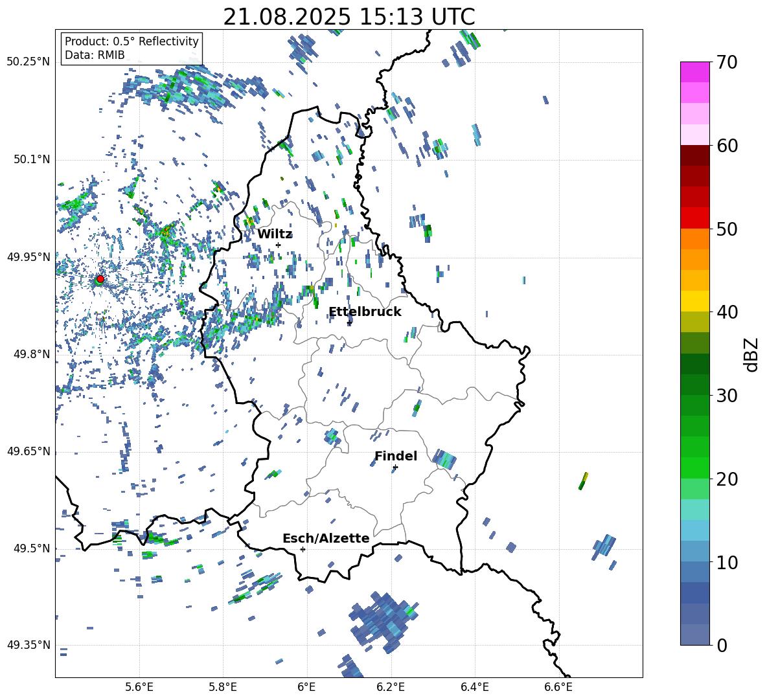The height and width of the screenshot is (700, 767).
Task: Click the 6.6°E longitude label
Action: point(558,687)
